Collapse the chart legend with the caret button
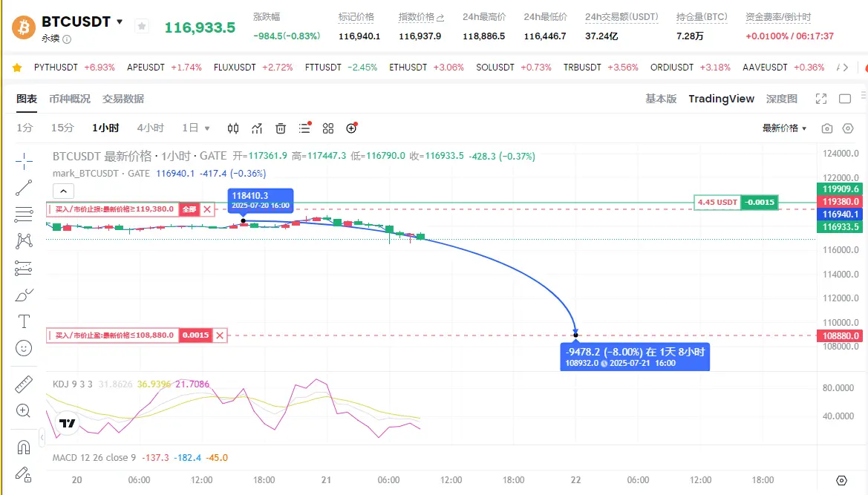The image size is (868, 495). (x=64, y=191)
